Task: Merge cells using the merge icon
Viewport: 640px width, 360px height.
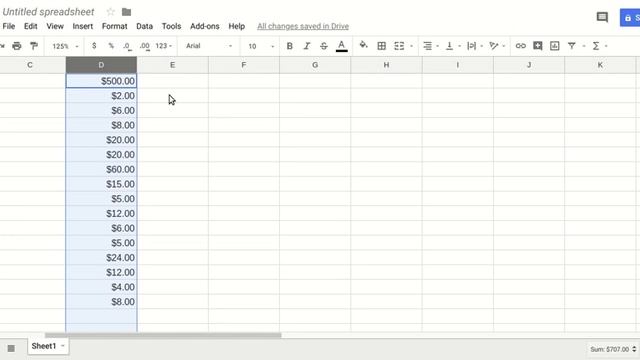Action: pos(399,46)
